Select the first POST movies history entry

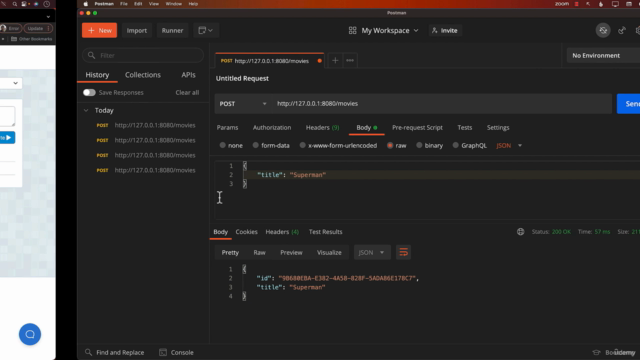pos(146,125)
